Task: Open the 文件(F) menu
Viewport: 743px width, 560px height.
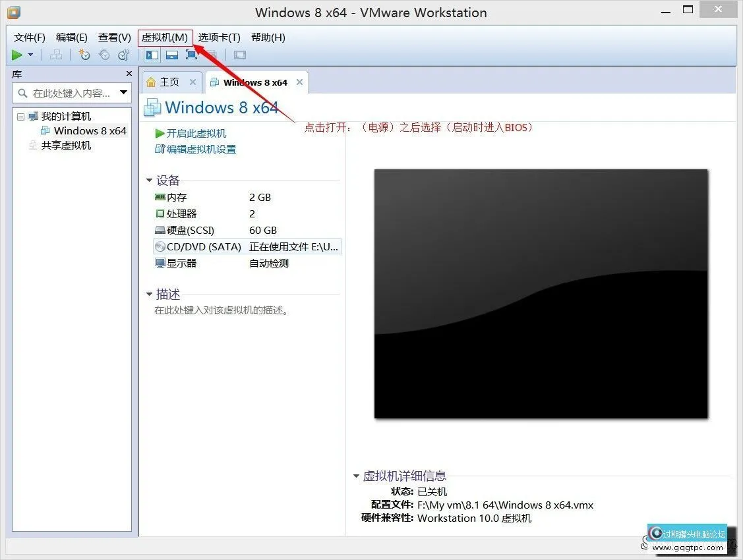Action: (30, 38)
